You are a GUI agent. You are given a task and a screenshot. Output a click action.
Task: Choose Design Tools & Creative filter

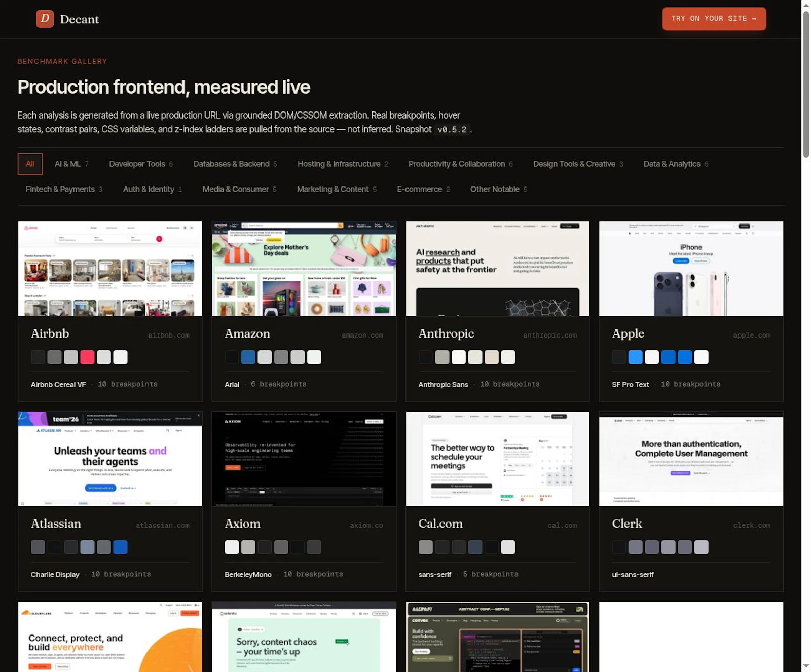[x=578, y=164]
